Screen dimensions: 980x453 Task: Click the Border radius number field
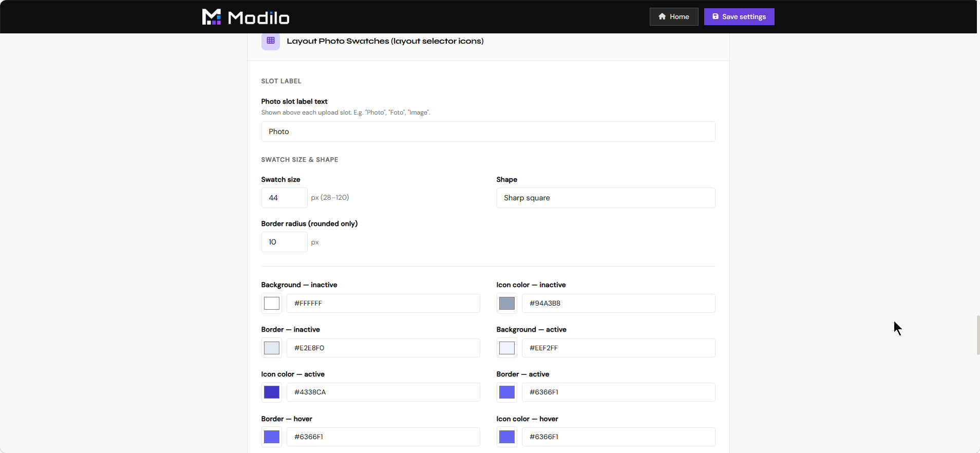click(x=284, y=242)
